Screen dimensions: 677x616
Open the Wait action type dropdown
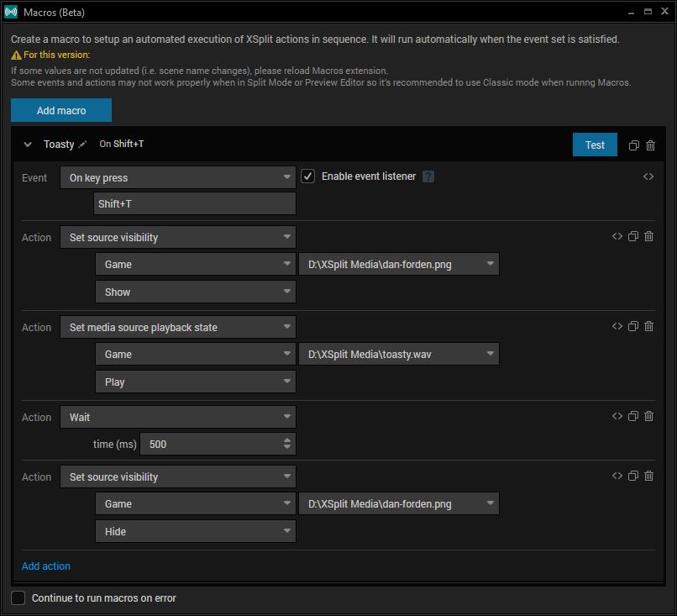(178, 417)
